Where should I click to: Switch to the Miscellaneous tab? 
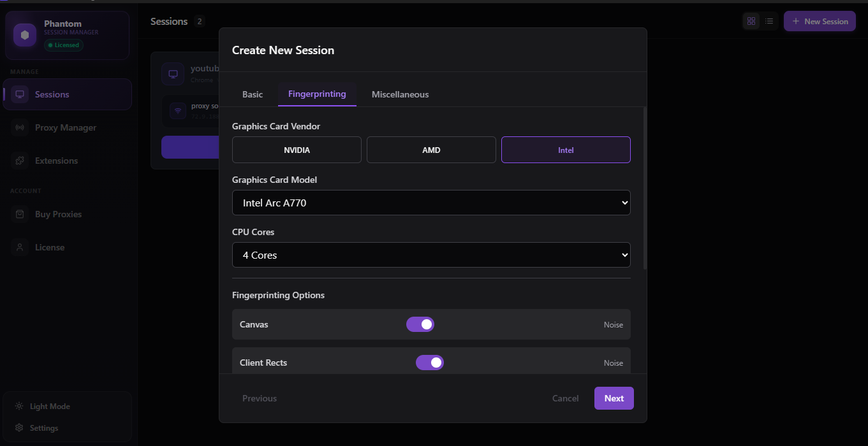[400, 94]
